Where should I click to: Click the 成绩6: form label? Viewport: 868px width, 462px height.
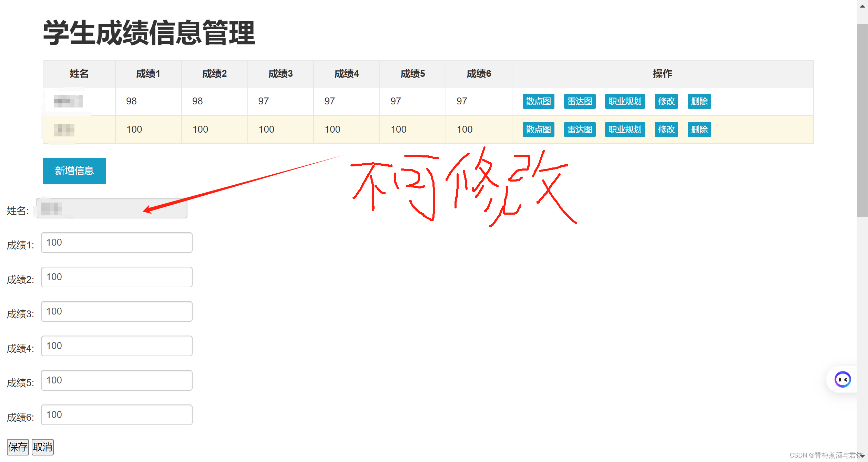pos(20,418)
